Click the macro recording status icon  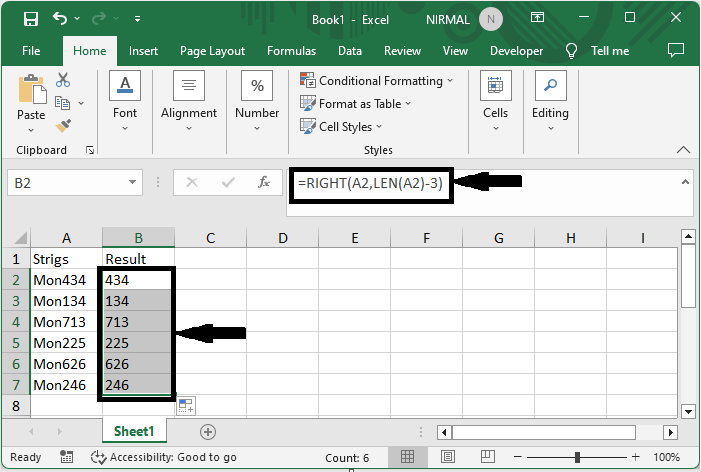[x=66, y=457]
